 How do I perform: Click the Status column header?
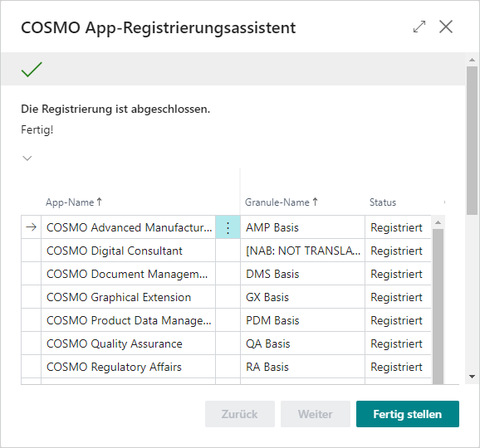point(383,202)
